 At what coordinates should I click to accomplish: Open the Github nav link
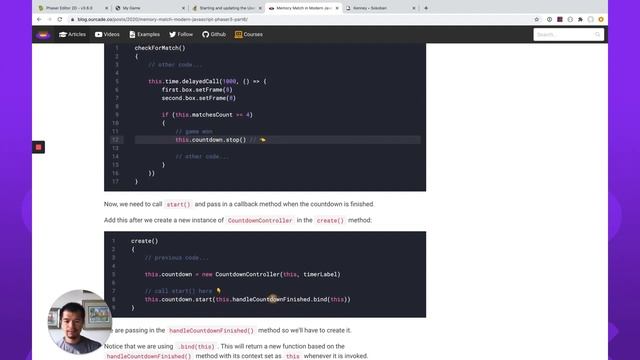(214, 35)
